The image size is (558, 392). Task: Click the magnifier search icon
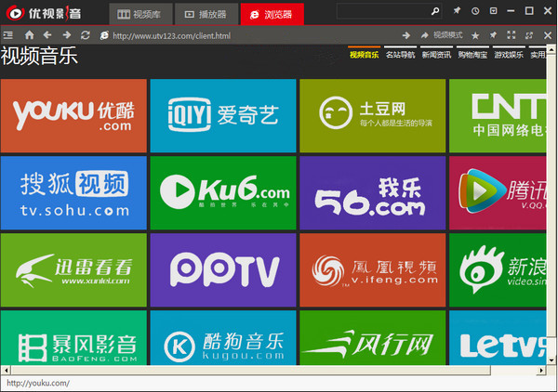click(x=435, y=11)
